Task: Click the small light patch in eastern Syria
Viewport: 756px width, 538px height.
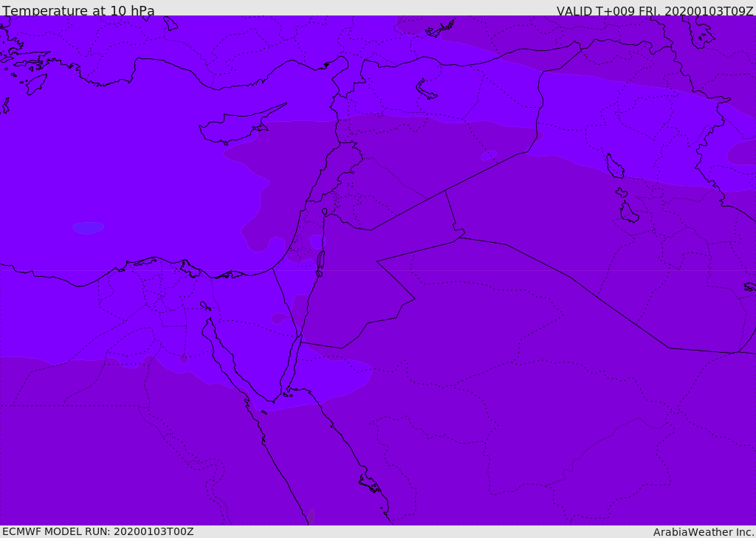Action: click(x=489, y=156)
